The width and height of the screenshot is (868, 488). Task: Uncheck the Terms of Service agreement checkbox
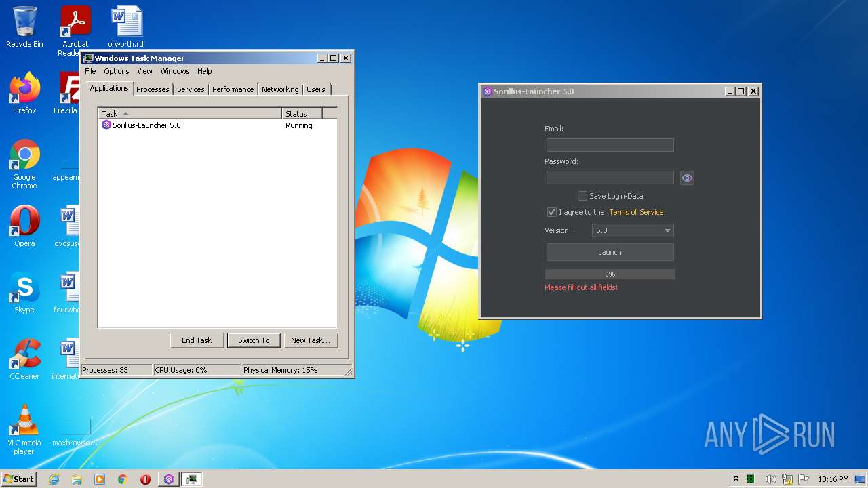coord(552,212)
